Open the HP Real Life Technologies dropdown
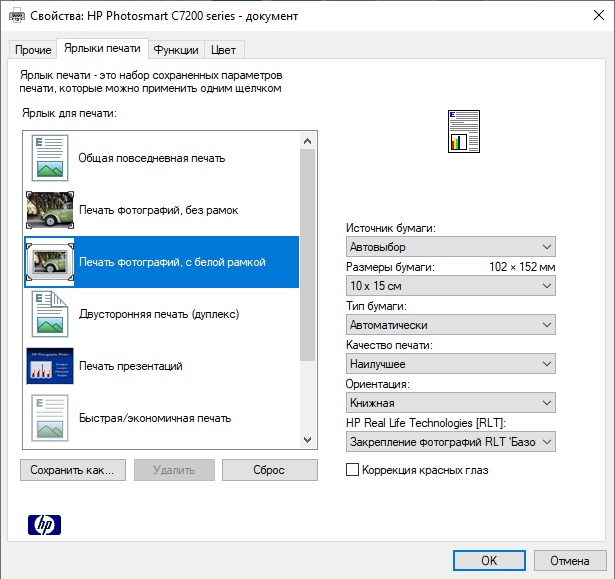Image resolution: width=615 pixels, height=579 pixels. click(451, 442)
